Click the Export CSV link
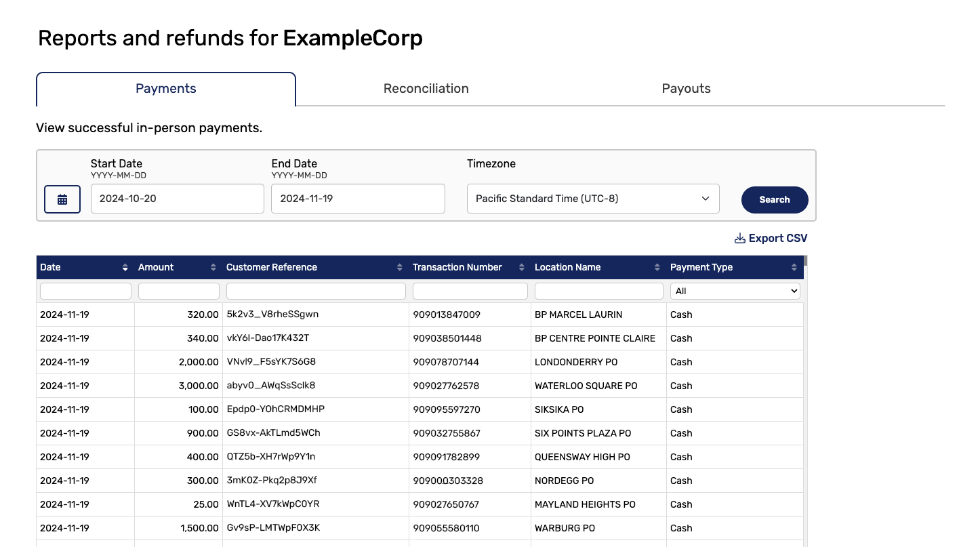 [x=777, y=238]
